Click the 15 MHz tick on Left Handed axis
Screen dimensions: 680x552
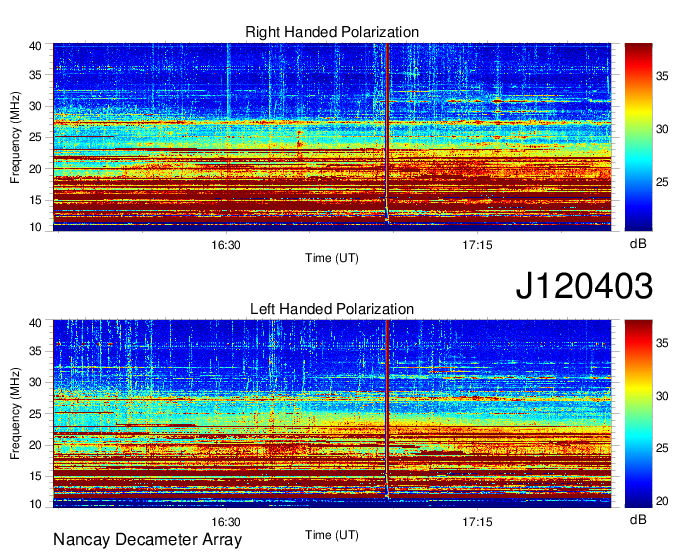pyautogui.click(x=35, y=477)
